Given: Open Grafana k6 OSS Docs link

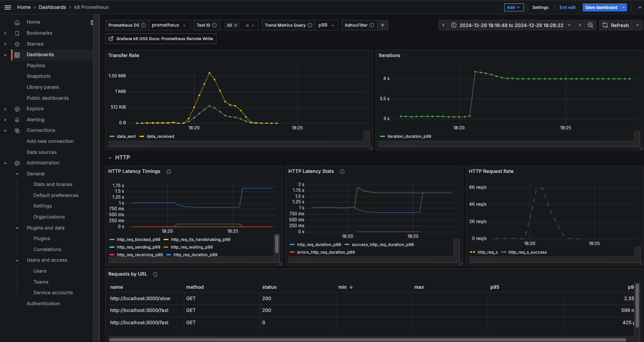Looking at the screenshot, I should (161, 39).
